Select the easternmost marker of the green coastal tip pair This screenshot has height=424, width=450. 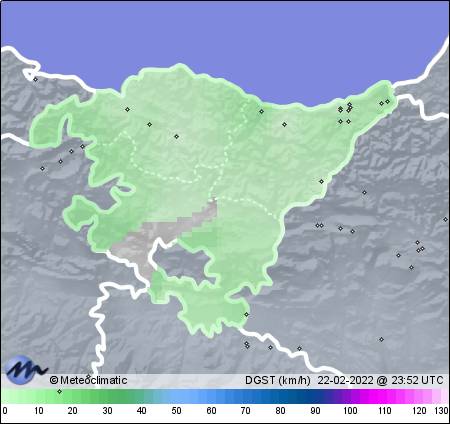tap(387, 101)
